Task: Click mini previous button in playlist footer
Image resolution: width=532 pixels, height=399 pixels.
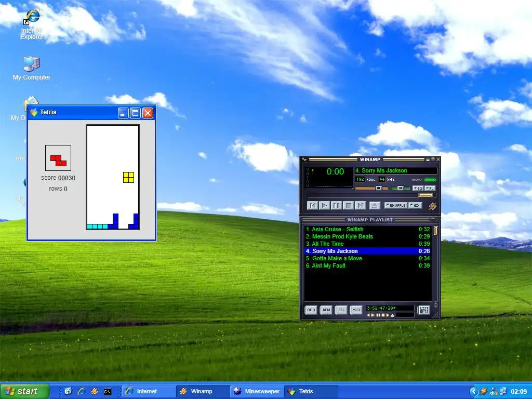Action: [368, 315]
